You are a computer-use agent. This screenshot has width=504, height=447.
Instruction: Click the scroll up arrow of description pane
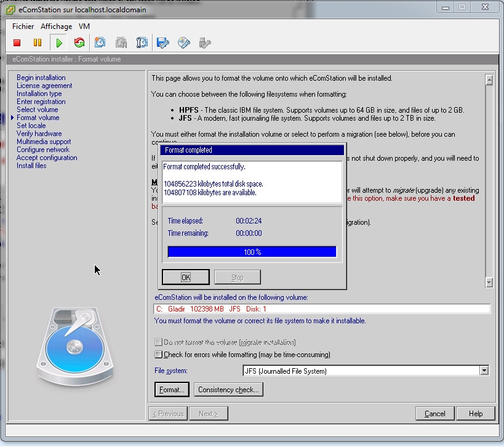489,80
